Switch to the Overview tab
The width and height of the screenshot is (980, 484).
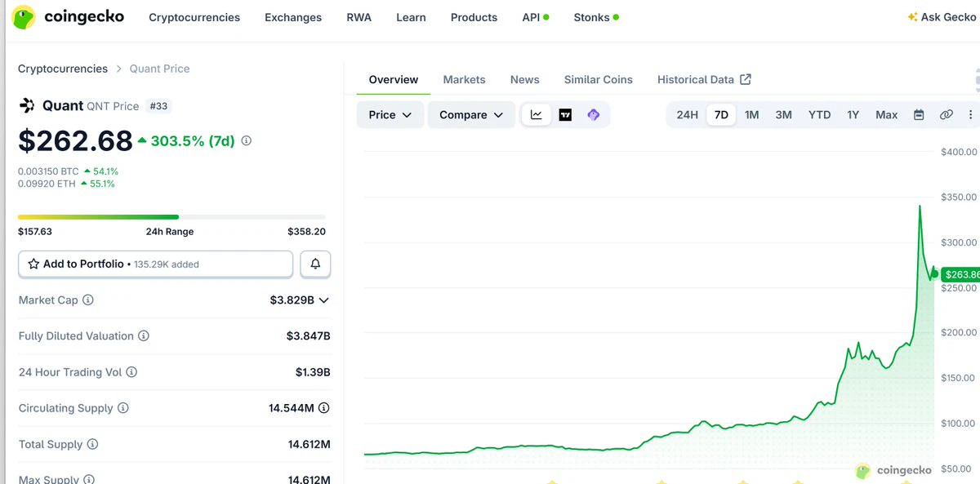point(394,79)
